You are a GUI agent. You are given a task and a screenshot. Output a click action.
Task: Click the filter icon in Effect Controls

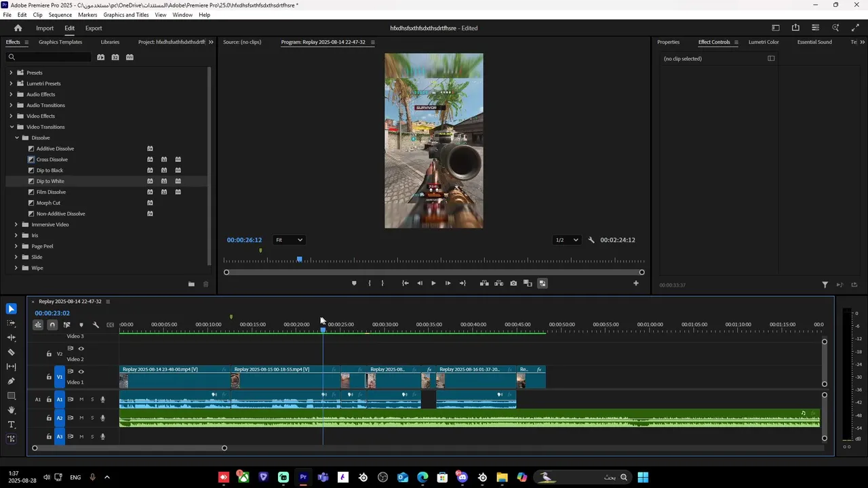pos(825,285)
